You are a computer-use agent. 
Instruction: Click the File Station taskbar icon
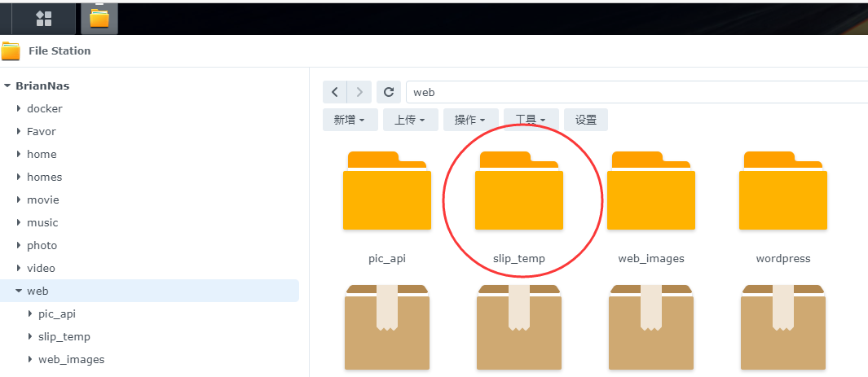pyautogui.click(x=99, y=19)
